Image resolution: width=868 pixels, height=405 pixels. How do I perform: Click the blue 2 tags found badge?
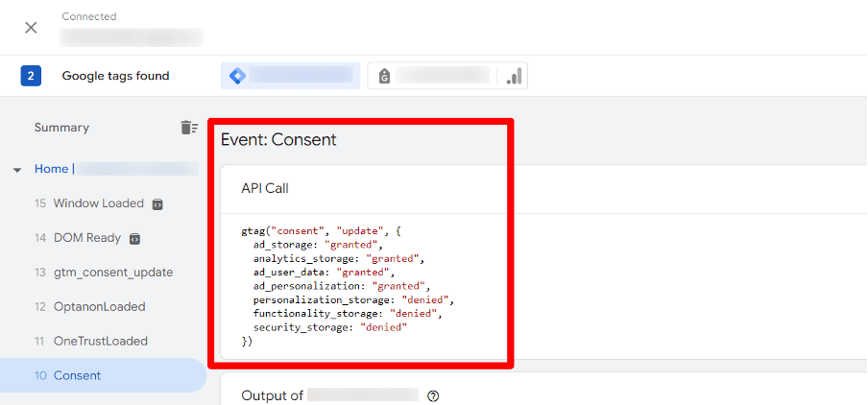(31, 76)
